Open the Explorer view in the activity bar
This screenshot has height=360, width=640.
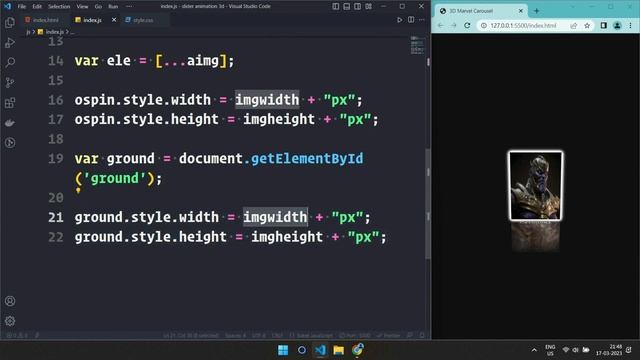click(x=10, y=22)
